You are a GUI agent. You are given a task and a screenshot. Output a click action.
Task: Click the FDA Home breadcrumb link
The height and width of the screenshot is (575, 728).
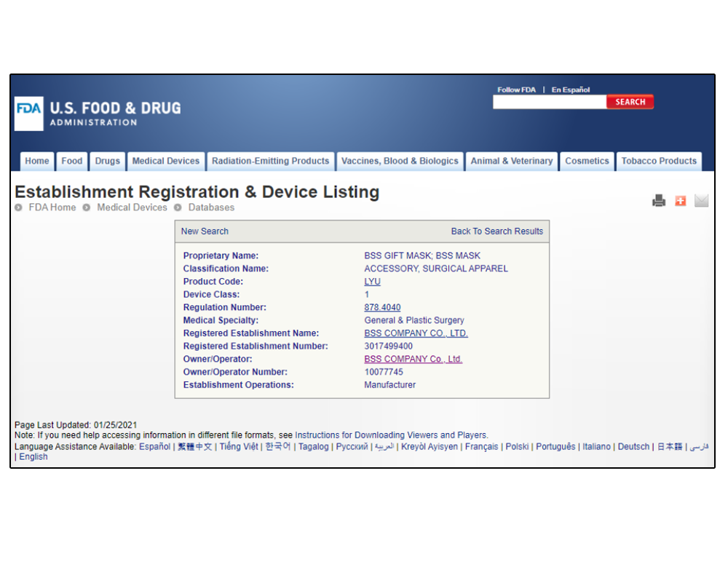coord(52,207)
